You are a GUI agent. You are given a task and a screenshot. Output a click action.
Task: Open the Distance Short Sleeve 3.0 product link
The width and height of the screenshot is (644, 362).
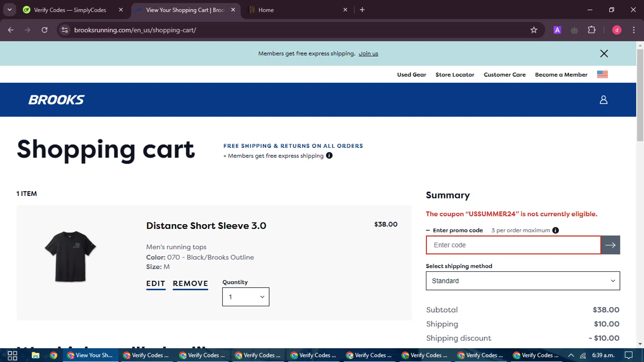pos(206,226)
